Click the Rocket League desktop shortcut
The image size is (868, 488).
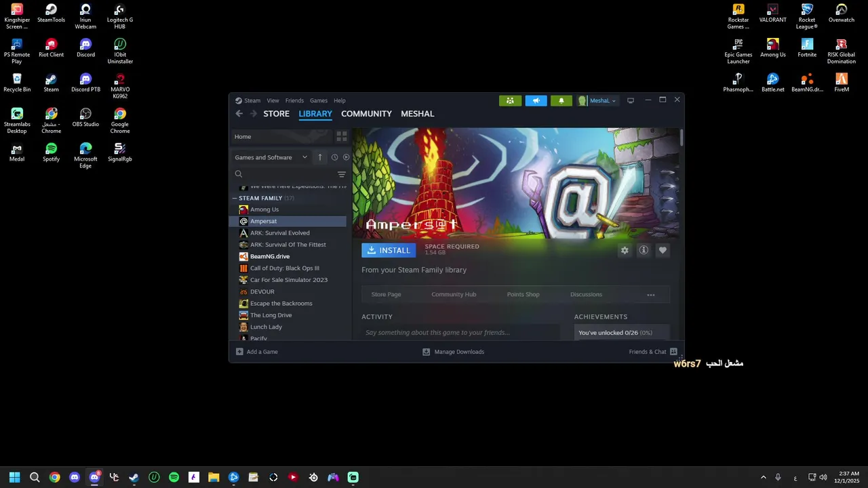click(x=807, y=17)
